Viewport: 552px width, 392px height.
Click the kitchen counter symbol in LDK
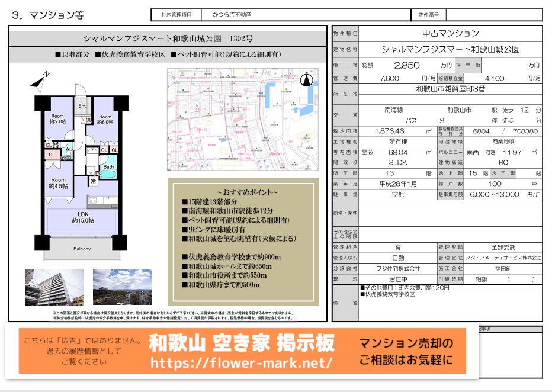[x=100, y=200]
